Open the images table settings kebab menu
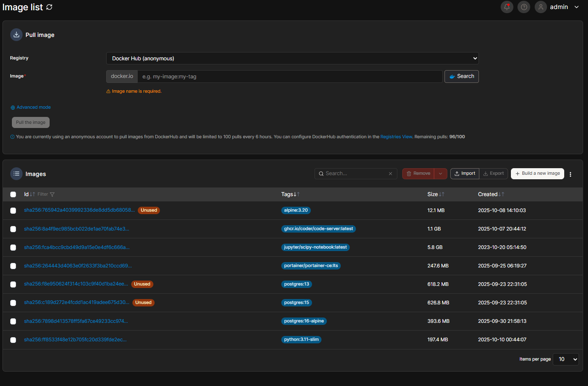Viewport: 588px width, 386px height. pos(570,174)
